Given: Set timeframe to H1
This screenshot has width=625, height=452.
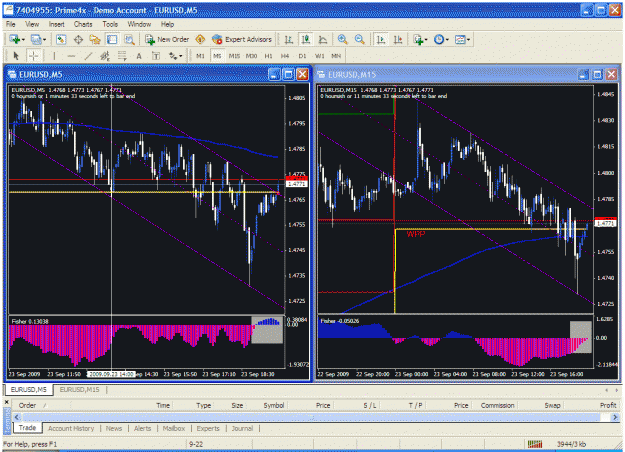Looking at the screenshot, I should 269,56.
